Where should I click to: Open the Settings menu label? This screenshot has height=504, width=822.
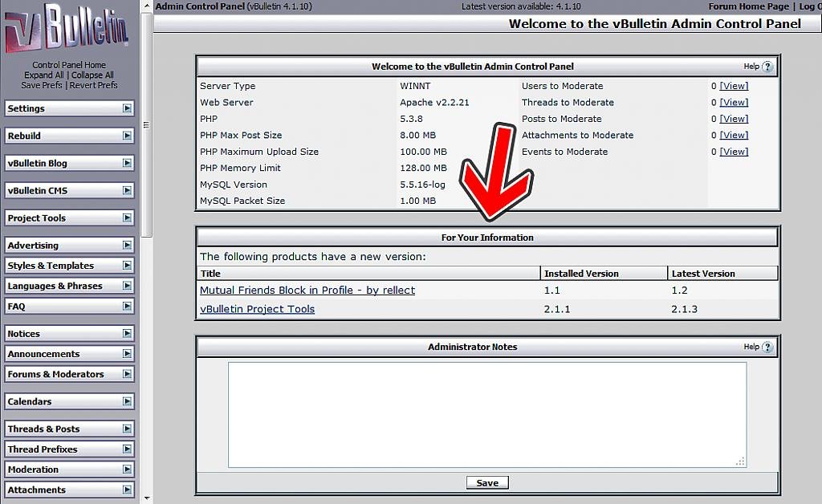coord(26,108)
